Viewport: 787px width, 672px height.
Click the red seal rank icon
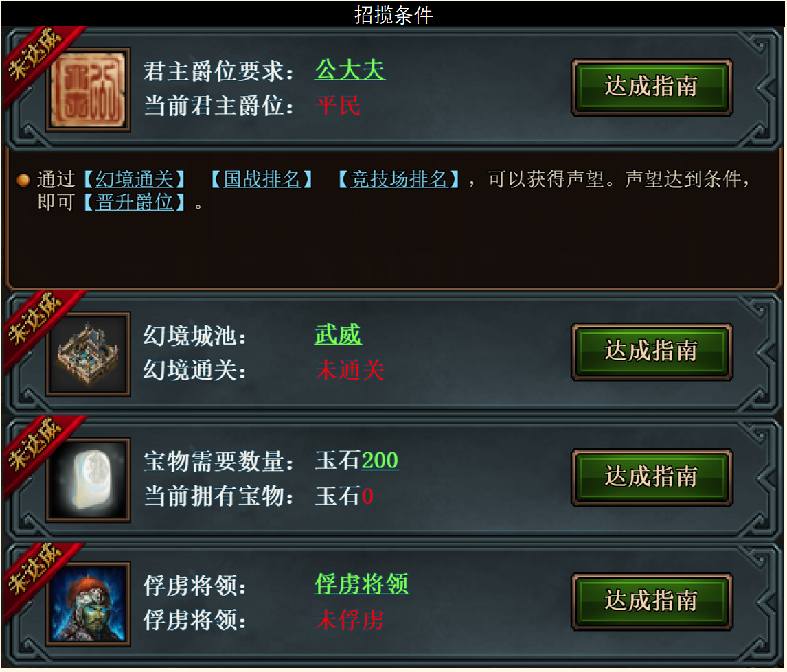click(x=88, y=90)
